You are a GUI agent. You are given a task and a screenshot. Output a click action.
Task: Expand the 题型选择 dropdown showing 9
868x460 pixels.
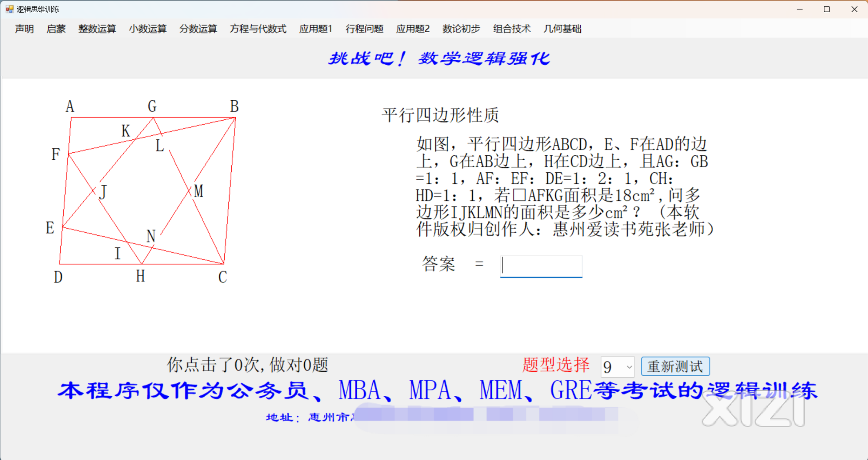click(x=628, y=367)
